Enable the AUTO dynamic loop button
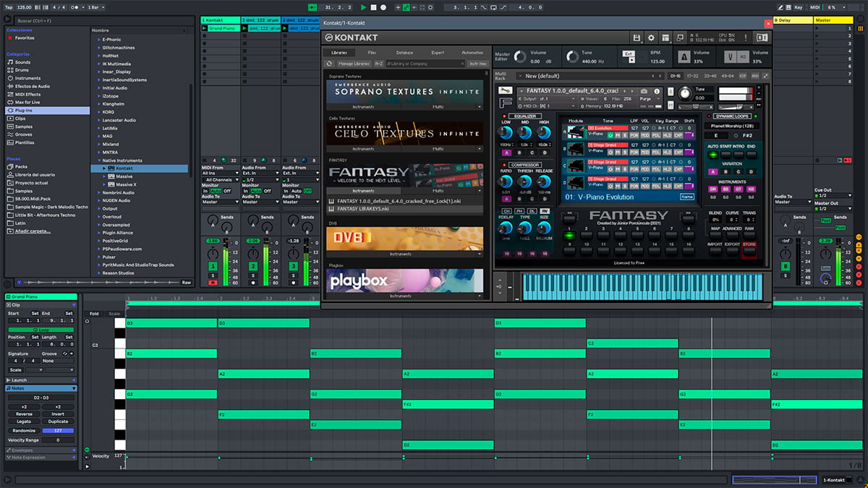Viewport: 868px width, 488px height. coord(712,155)
